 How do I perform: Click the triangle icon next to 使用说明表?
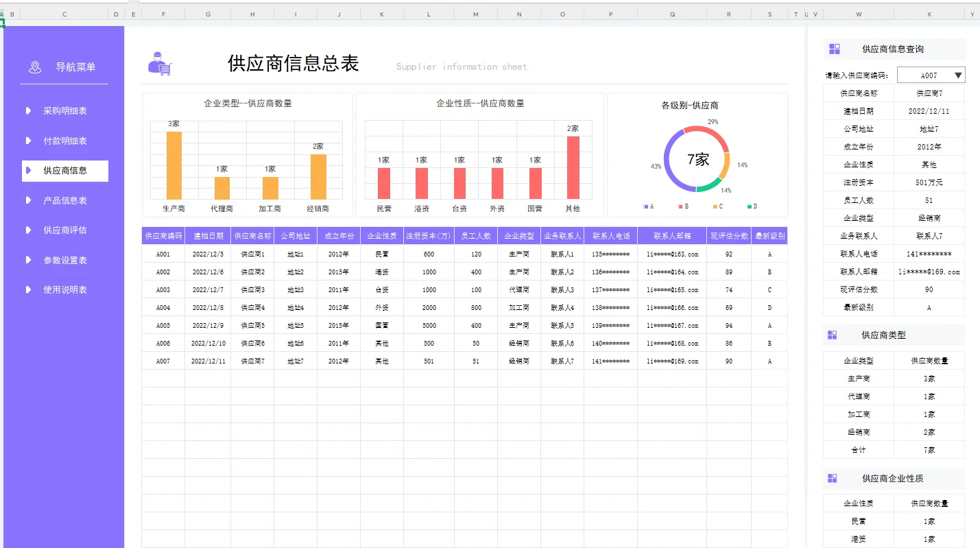point(27,289)
